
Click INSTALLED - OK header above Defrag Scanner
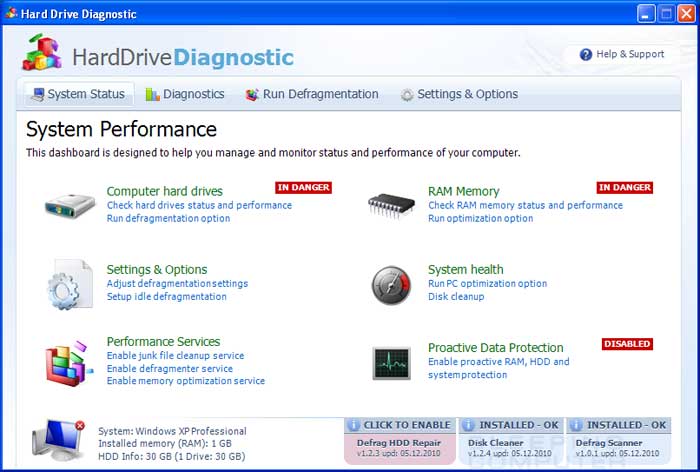point(619,425)
